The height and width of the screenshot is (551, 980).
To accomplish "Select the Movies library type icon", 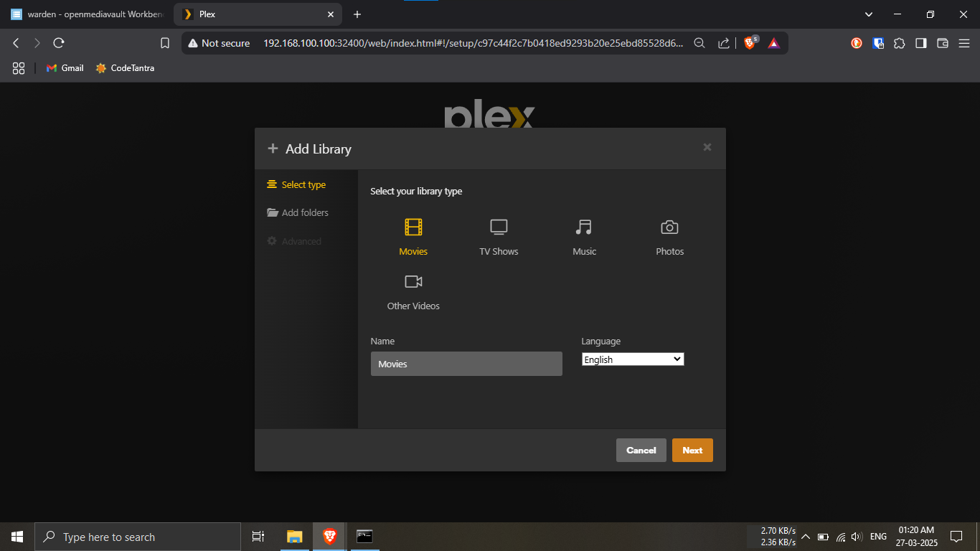I will click(413, 228).
